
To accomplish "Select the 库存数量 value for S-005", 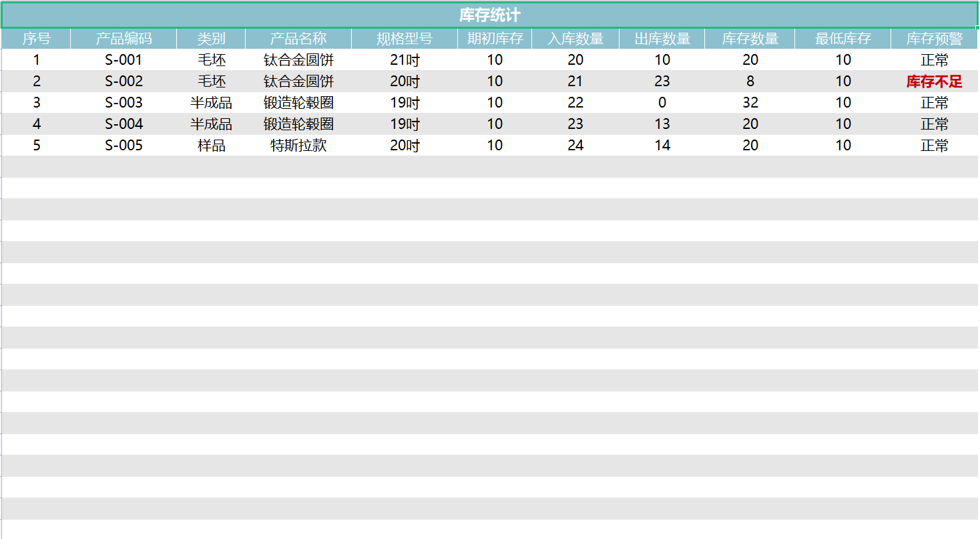I will point(750,146).
